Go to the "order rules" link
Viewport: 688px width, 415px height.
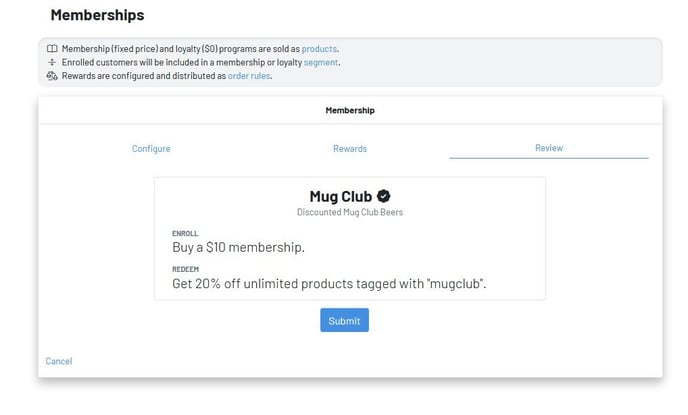coord(249,75)
